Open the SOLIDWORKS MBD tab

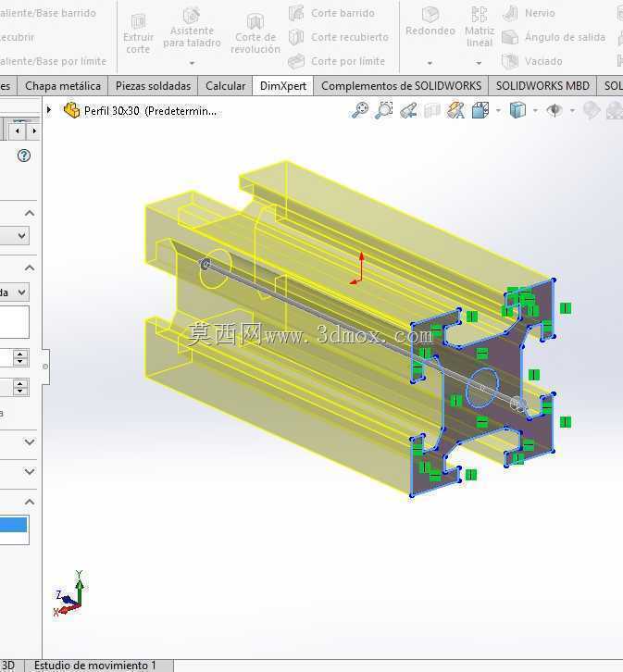click(x=542, y=86)
